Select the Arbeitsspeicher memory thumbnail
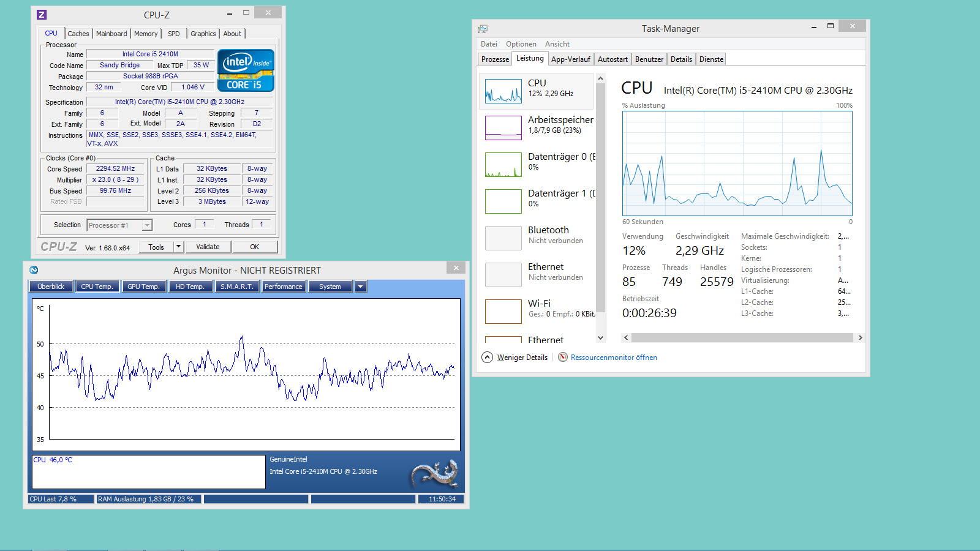Image resolution: width=980 pixels, height=551 pixels. tap(503, 128)
